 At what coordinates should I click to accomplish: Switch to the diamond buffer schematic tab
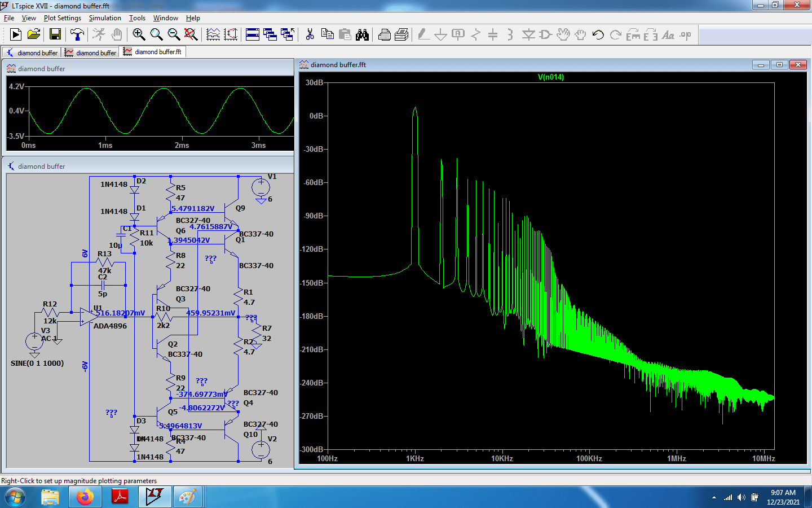[32, 52]
